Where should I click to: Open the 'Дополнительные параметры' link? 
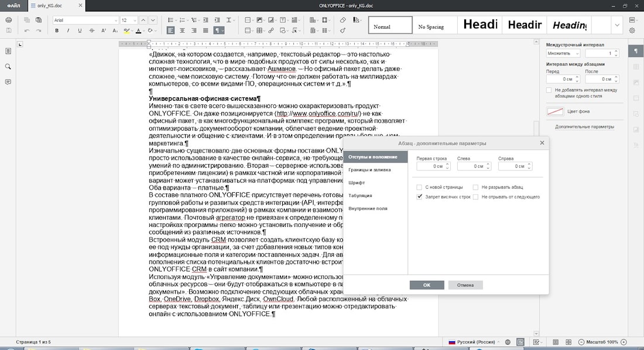(x=584, y=127)
